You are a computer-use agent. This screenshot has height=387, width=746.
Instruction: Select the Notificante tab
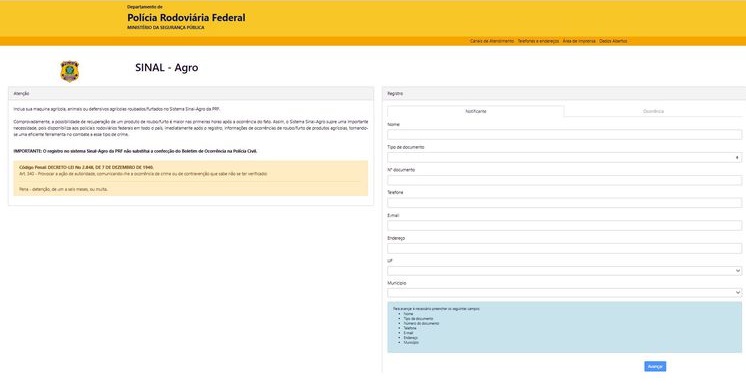click(x=476, y=111)
